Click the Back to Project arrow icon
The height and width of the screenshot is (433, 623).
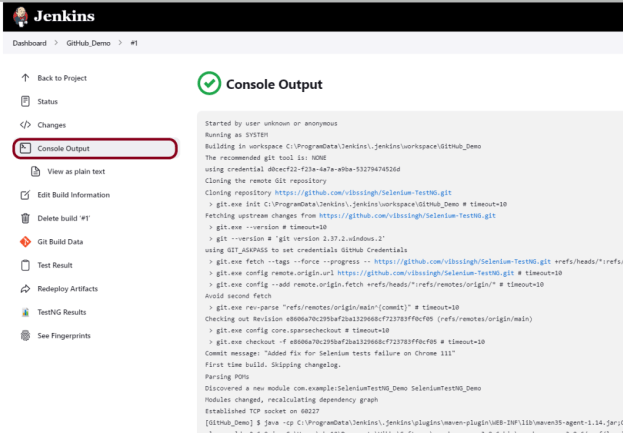(25, 78)
